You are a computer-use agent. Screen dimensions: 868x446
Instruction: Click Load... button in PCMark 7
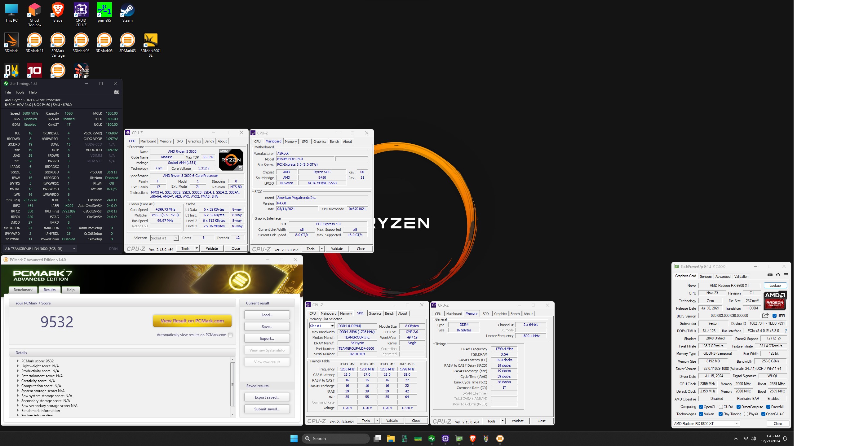pos(267,315)
